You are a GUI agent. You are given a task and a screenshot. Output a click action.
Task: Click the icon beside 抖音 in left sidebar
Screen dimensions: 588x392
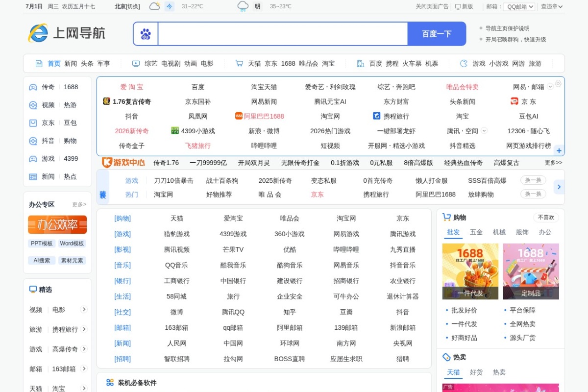click(33, 141)
